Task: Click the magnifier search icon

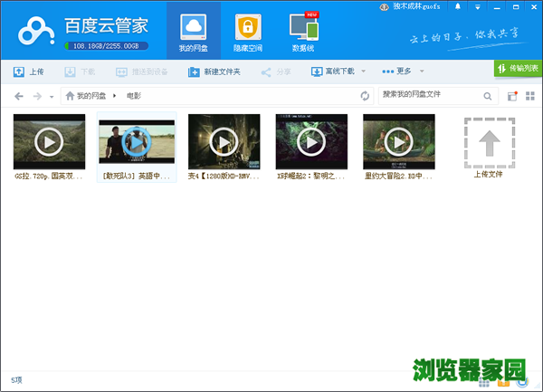Action: [x=488, y=96]
